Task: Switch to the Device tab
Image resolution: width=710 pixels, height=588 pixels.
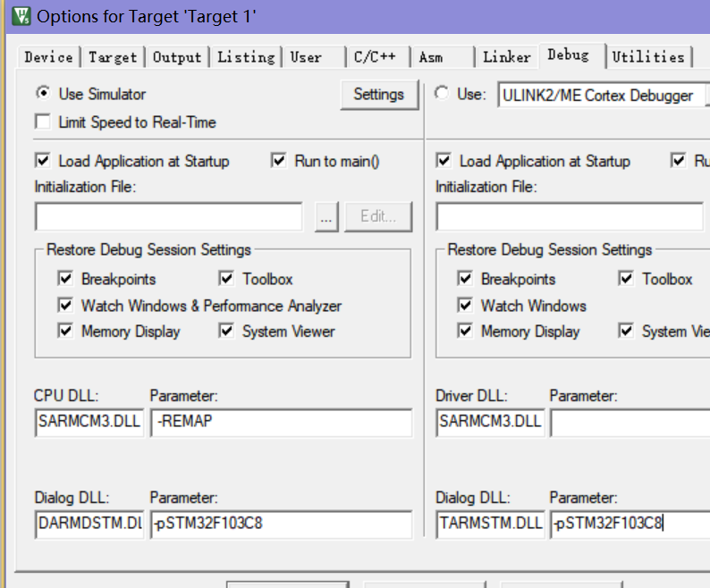Action: [x=48, y=57]
